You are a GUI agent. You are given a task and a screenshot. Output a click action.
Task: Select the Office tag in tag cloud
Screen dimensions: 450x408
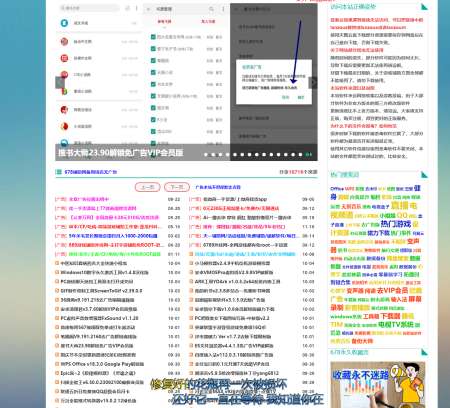[337, 189]
